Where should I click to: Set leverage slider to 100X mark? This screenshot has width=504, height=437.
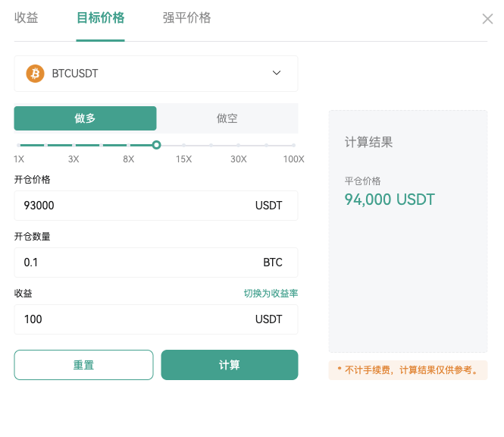tap(293, 146)
